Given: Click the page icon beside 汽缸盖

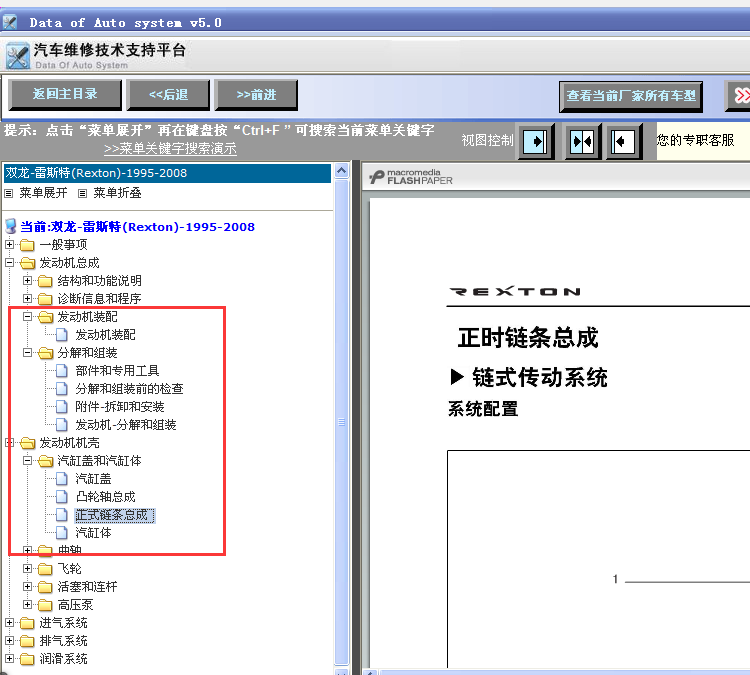Looking at the screenshot, I should [x=62, y=478].
